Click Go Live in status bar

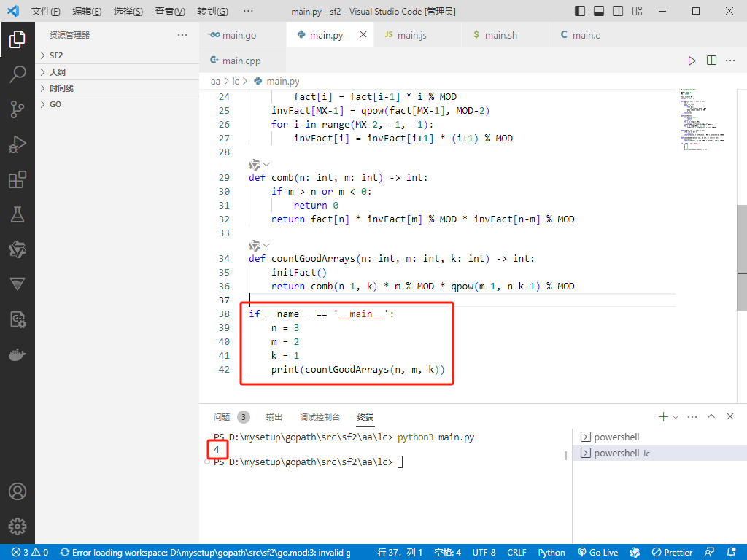(597, 553)
